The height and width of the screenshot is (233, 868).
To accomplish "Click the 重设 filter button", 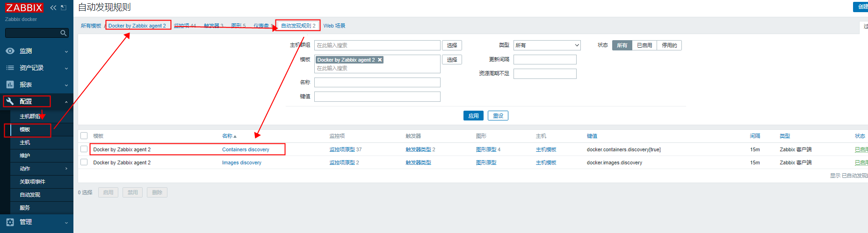I will coord(498,116).
